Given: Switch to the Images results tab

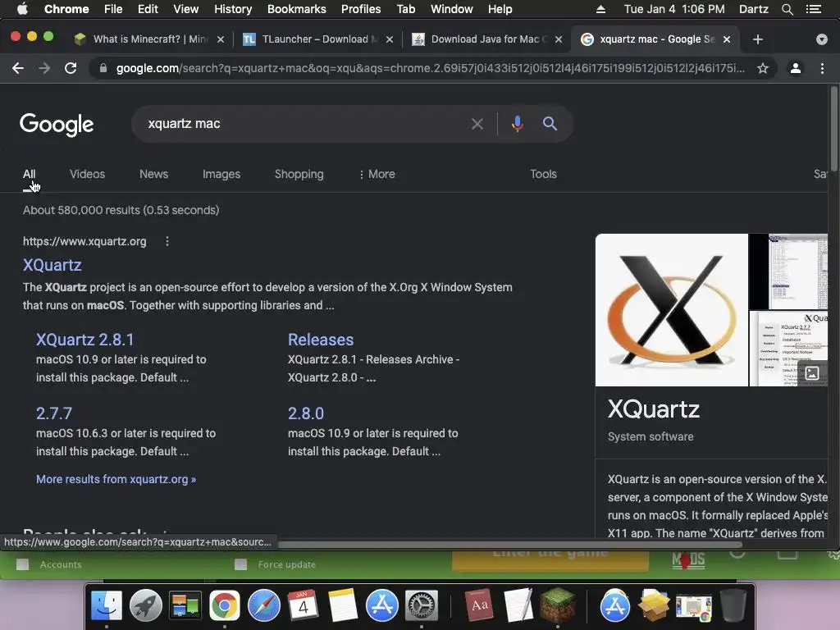Looking at the screenshot, I should (221, 174).
